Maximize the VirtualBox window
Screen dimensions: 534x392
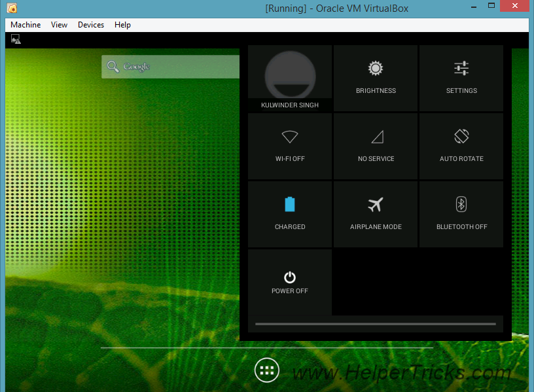point(491,5)
